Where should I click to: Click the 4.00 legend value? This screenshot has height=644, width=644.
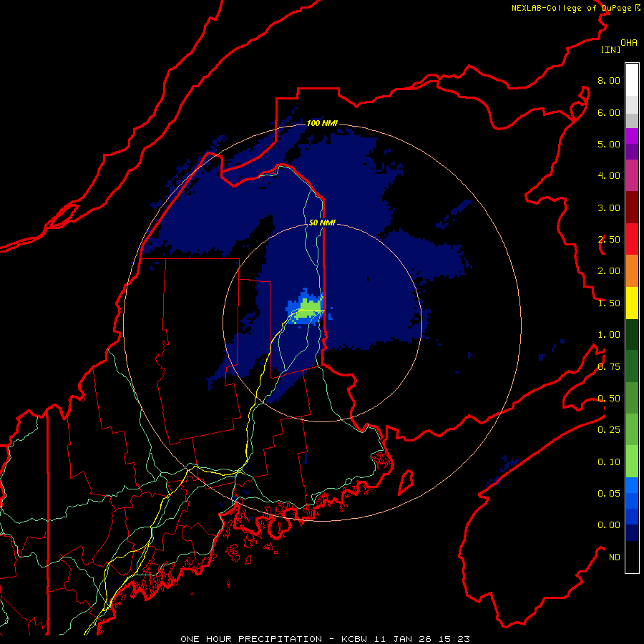609,176
